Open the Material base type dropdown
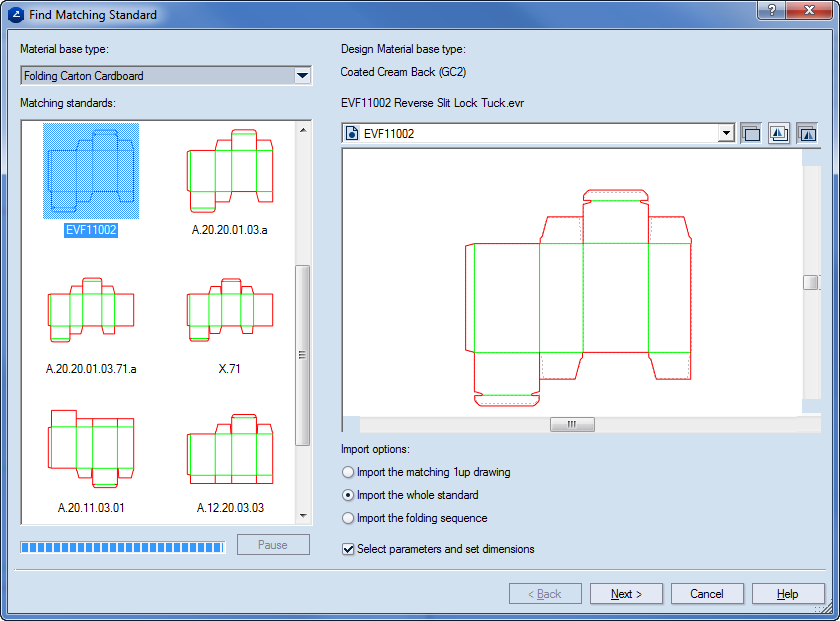The height and width of the screenshot is (621, 840). point(302,76)
